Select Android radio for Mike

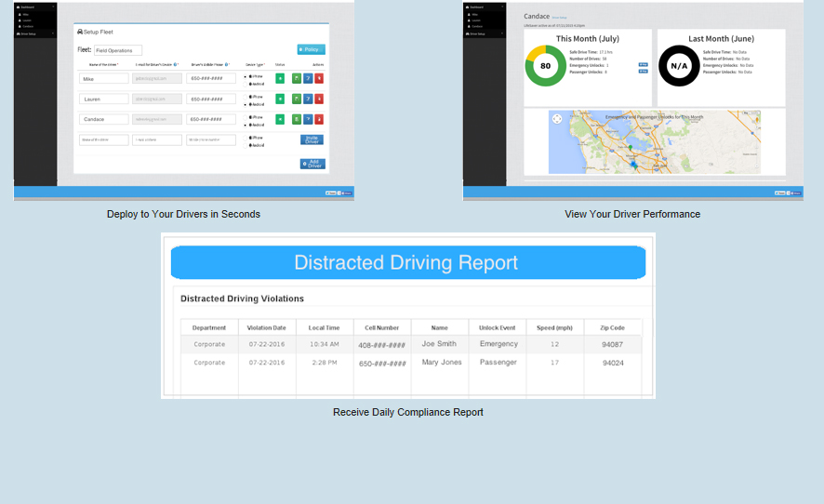(246, 84)
